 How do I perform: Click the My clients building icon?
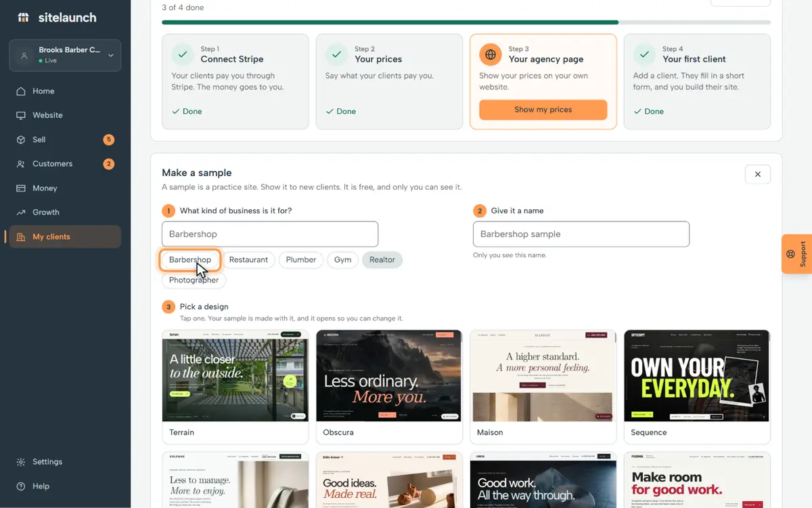point(21,236)
